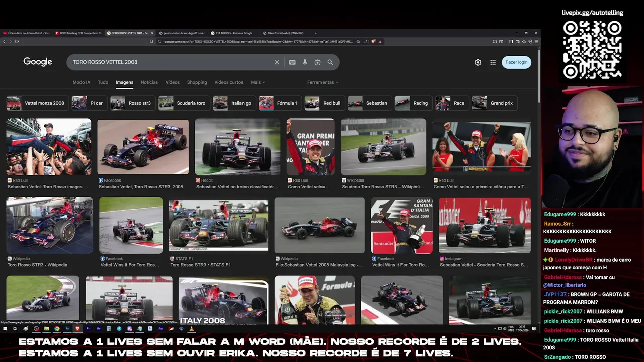
Task: Click inside the Google search input field
Action: 171,62
